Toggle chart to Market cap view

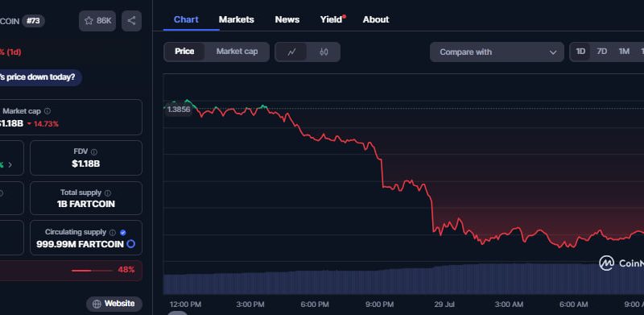pyautogui.click(x=237, y=52)
